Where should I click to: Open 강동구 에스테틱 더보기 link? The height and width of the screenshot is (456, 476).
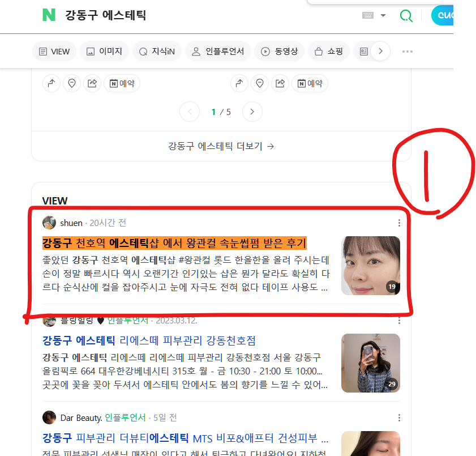[221, 147]
